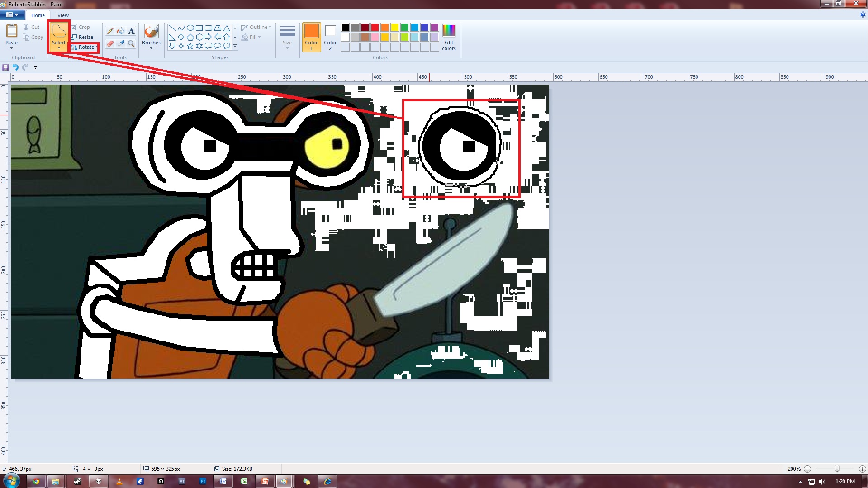Redo the undone action
Image resolution: width=868 pixels, height=488 pixels.
(25, 67)
